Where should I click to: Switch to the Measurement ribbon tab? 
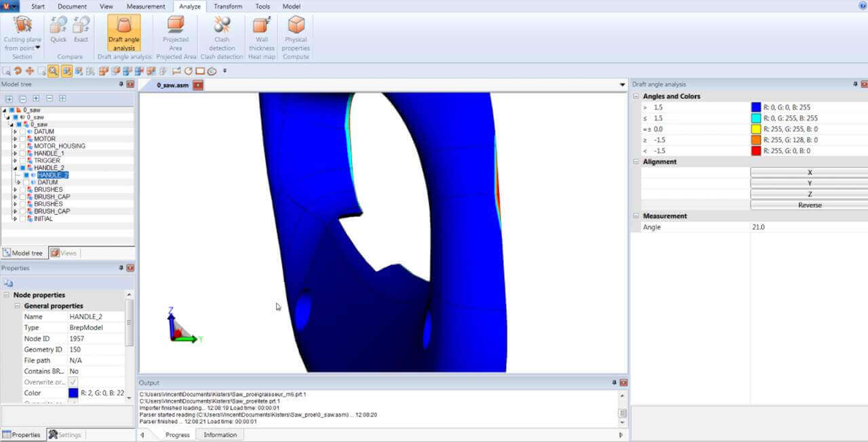pos(146,6)
